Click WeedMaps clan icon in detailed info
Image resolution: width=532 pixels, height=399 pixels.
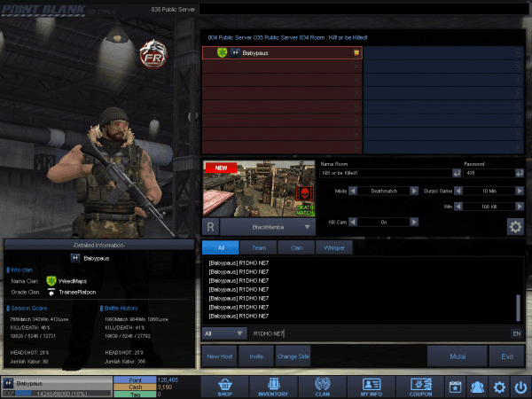[x=51, y=281]
